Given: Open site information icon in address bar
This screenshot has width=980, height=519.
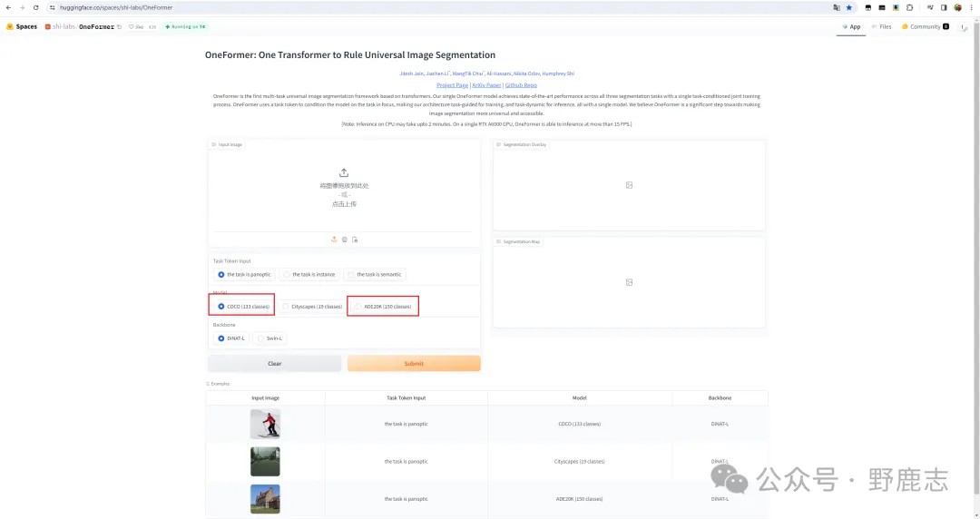Looking at the screenshot, I should pos(53,7).
